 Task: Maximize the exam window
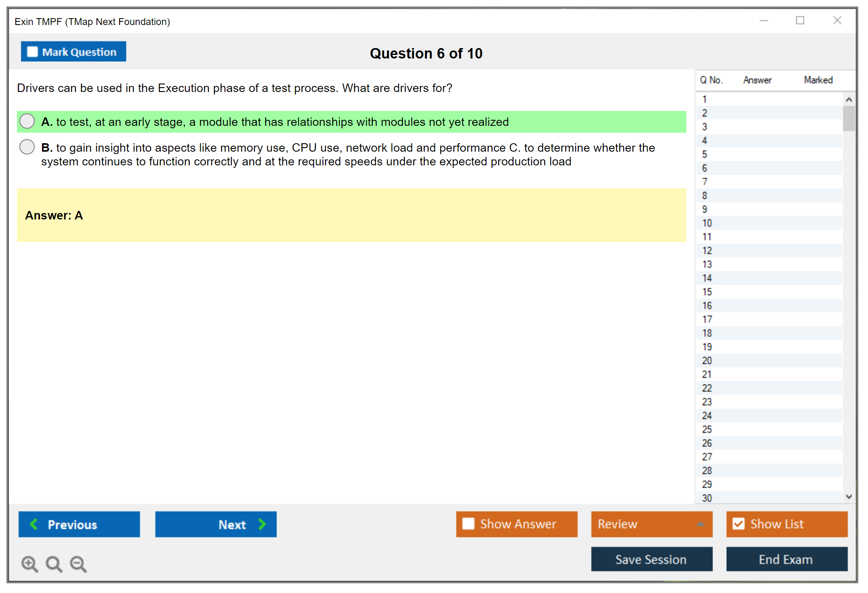(800, 21)
